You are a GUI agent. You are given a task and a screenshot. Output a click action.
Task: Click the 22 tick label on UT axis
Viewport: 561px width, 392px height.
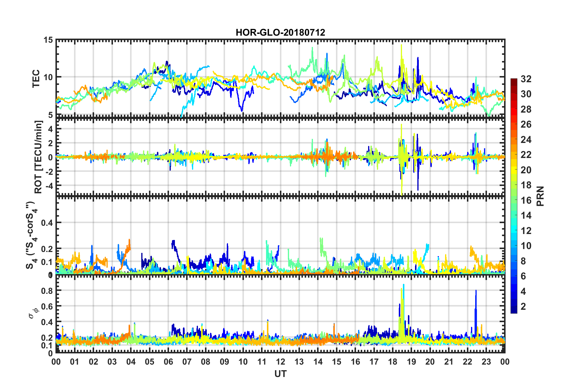(x=467, y=361)
